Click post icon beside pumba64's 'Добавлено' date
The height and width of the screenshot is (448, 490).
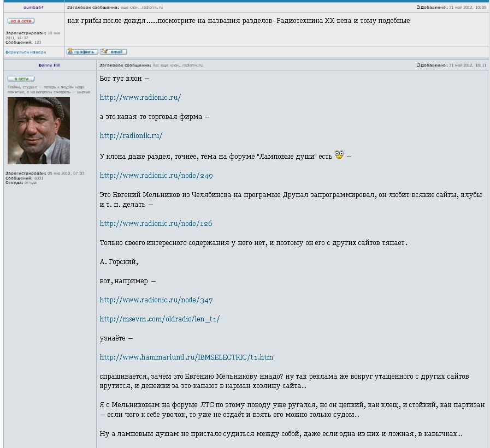418,8
